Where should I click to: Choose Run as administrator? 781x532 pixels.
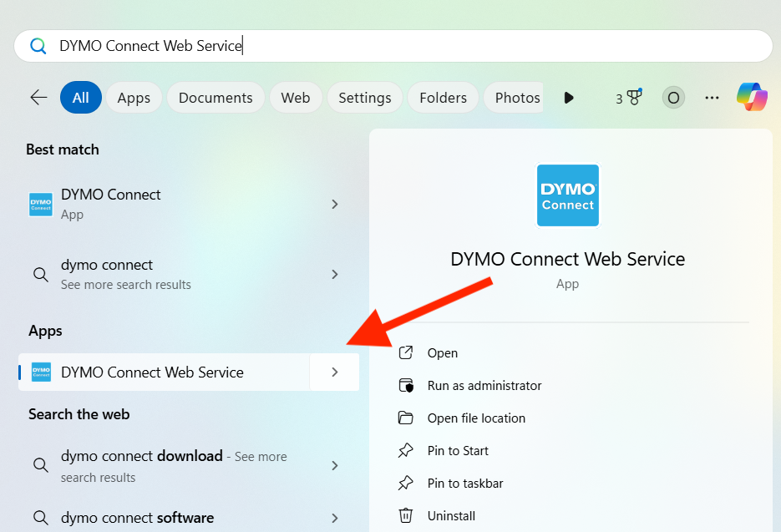(484, 386)
